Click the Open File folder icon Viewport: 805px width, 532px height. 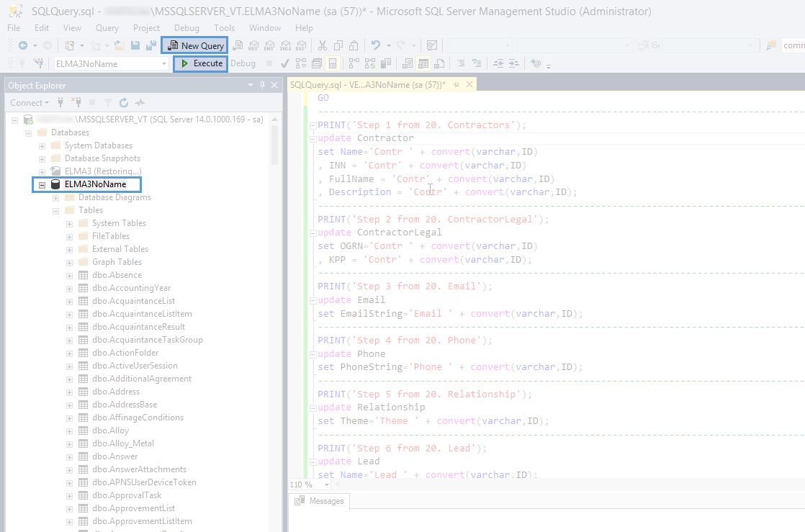[119, 45]
